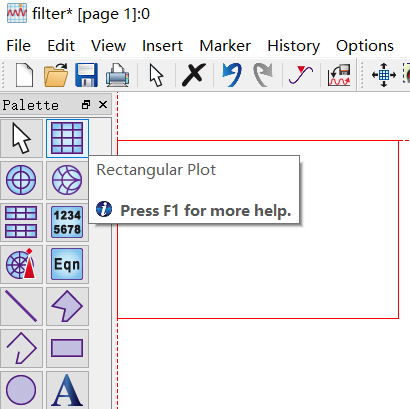
Task: Insert a stacked rectangular plot
Action: coord(21,222)
